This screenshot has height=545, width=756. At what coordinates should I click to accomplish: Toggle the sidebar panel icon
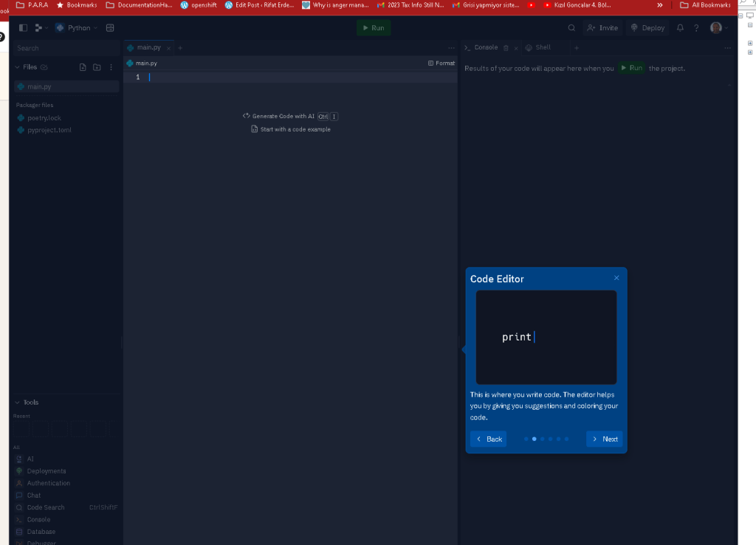point(23,28)
